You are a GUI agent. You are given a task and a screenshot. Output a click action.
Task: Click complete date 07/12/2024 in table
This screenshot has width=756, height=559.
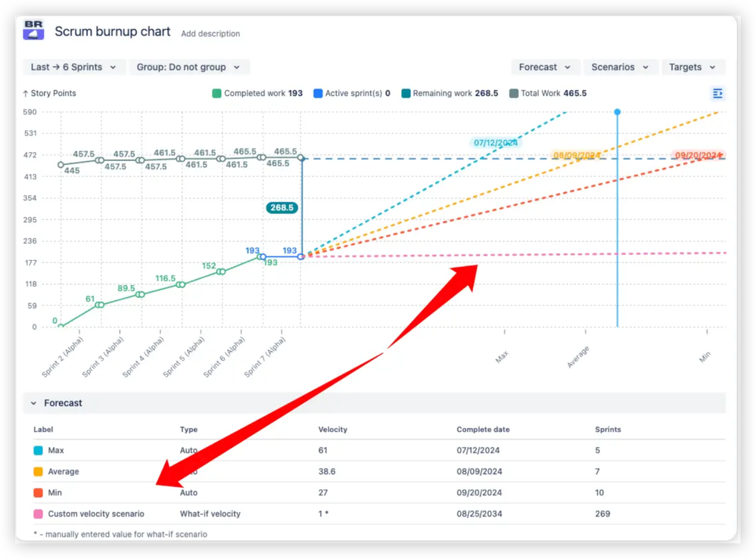[x=478, y=451]
